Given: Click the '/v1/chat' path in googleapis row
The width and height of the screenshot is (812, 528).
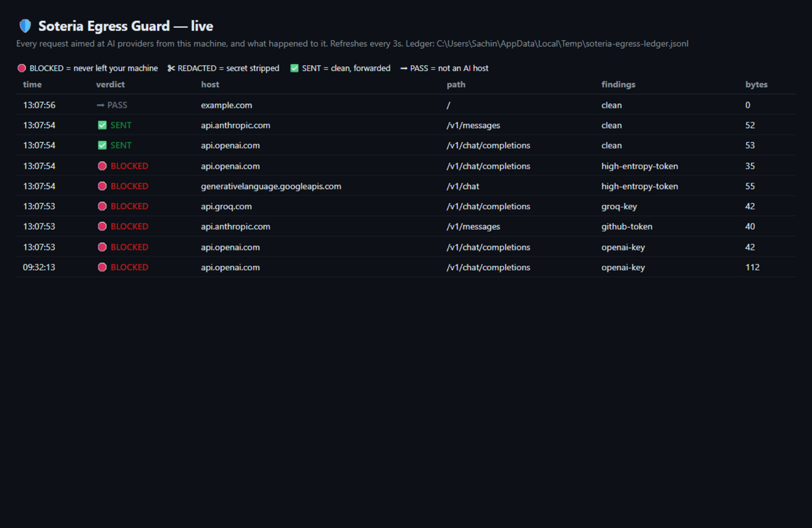Looking at the screenshot, I should click(463, 186).
